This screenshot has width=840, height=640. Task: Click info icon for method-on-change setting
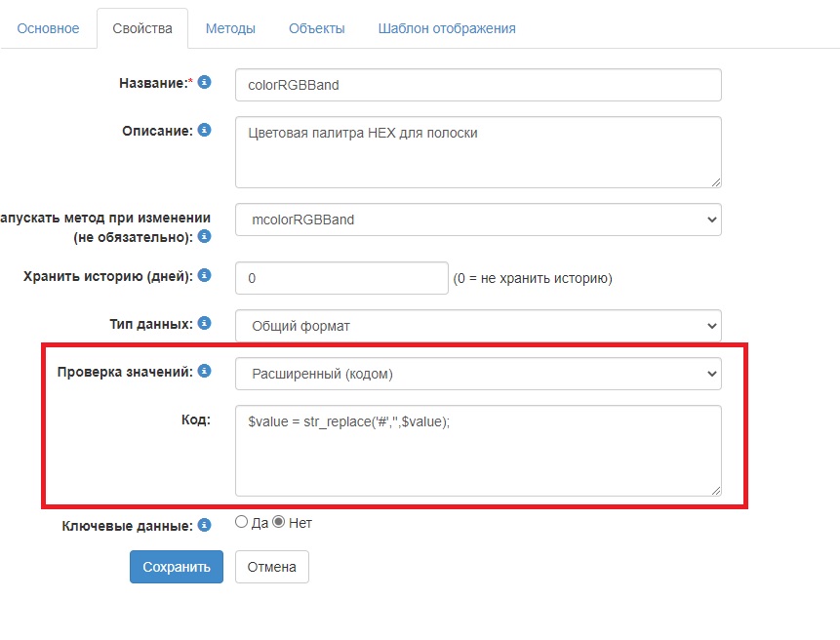pos(205,236)
